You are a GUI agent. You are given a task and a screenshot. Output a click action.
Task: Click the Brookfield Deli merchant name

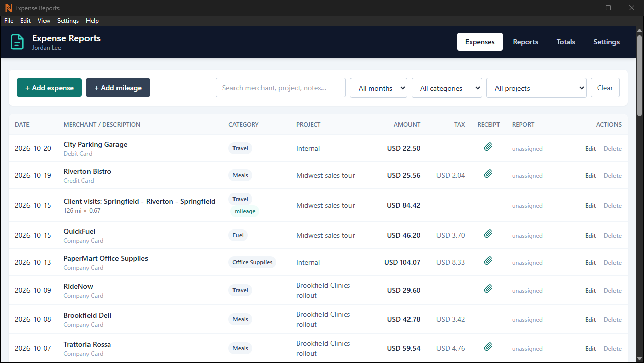[x=87, y=315]
